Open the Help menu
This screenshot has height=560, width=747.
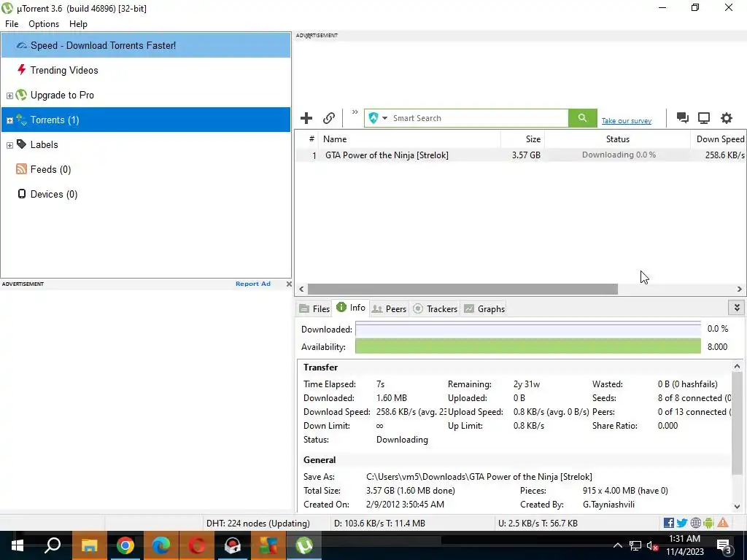coord(78,24)
